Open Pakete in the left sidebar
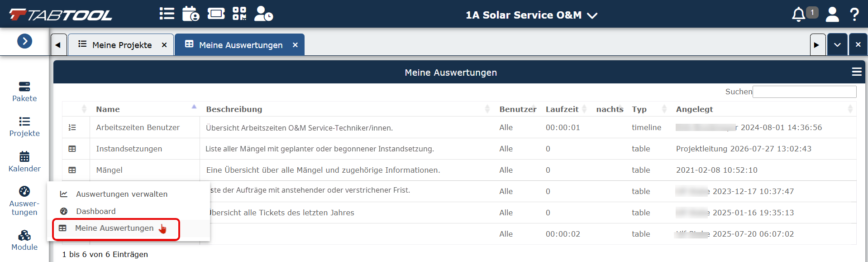This screenshot has width=868, height=262. pos(24,92)
